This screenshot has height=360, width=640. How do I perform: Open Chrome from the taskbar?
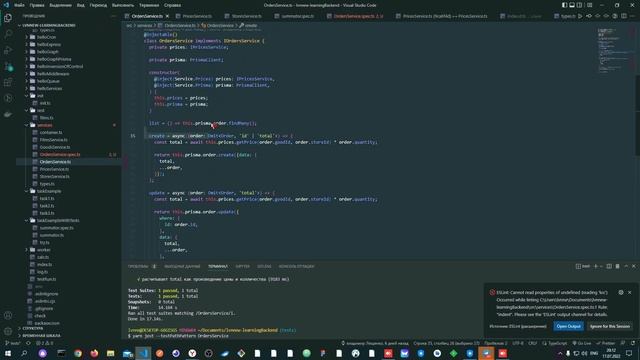(x=78, y=353)
